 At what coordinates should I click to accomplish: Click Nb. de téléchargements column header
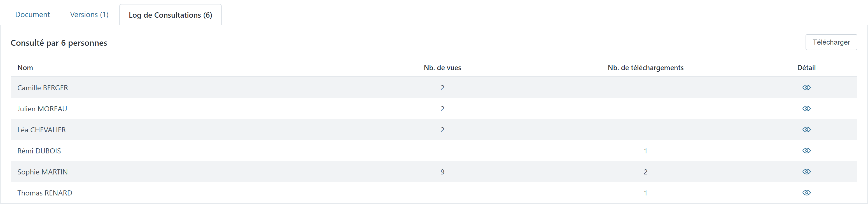646,68
